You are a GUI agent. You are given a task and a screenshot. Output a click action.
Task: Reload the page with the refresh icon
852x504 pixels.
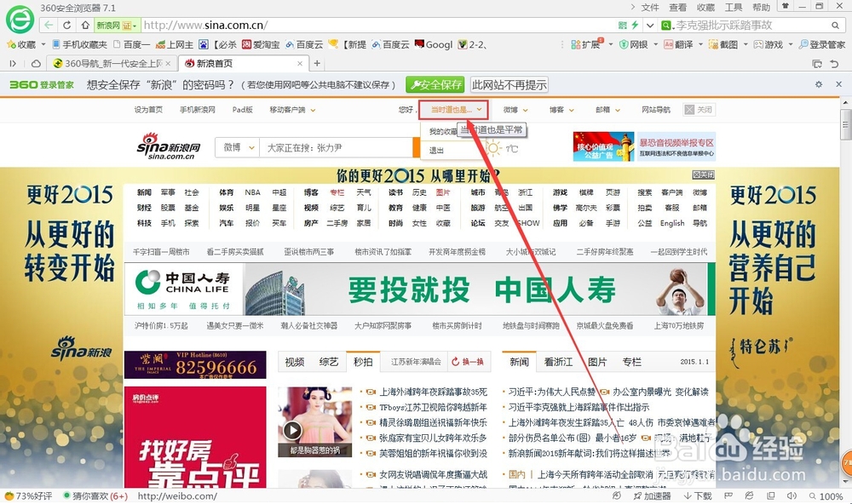point(66,25)
